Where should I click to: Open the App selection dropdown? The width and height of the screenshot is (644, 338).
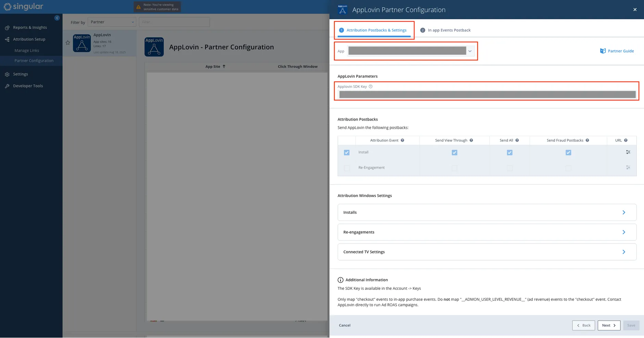pos(470,51)
